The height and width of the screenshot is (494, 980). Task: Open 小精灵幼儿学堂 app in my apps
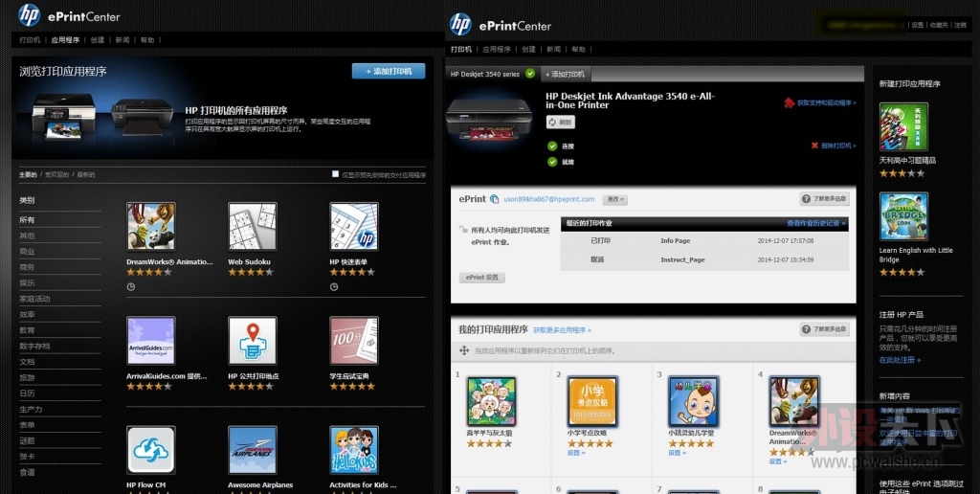tap(693, 401)
